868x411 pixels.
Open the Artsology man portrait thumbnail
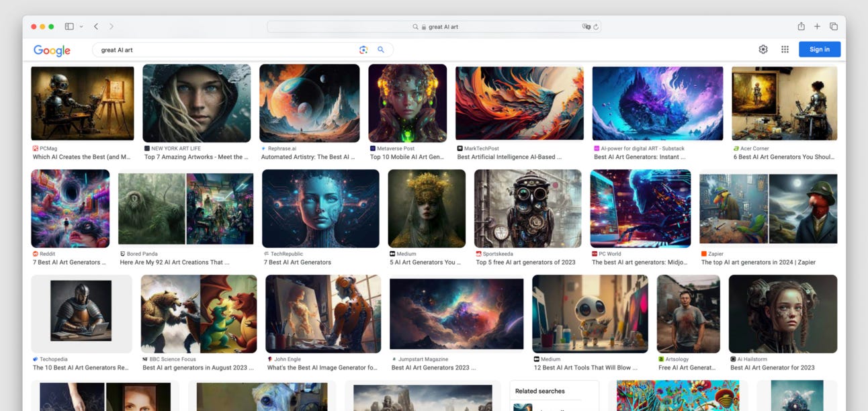689,314
